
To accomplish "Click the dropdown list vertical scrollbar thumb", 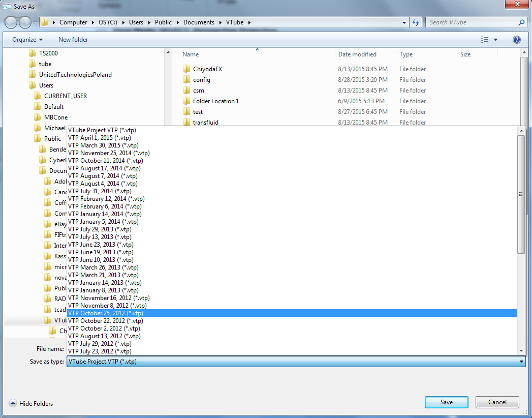I will pyautogui.click(x=521, y=193).
